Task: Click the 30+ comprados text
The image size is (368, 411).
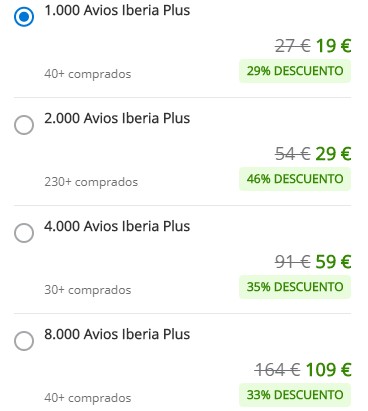Action: coord(88,290)
